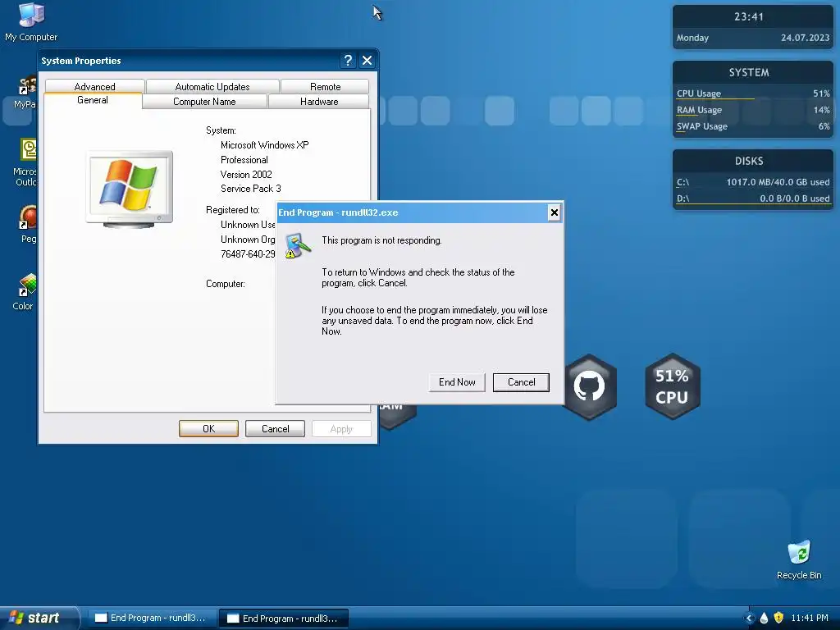Click the Monday label in clock widget
This screenshot has width=840, height=630.
click(692, 38)
